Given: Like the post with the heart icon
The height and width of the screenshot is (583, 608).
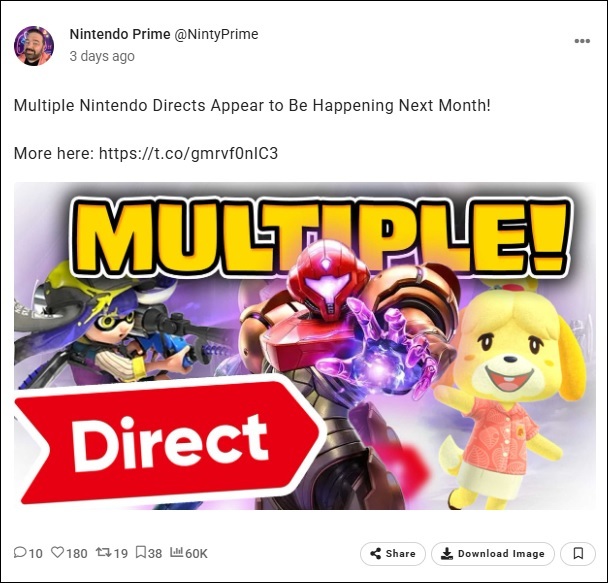Looking at the screenshot, I should [57, 552].
